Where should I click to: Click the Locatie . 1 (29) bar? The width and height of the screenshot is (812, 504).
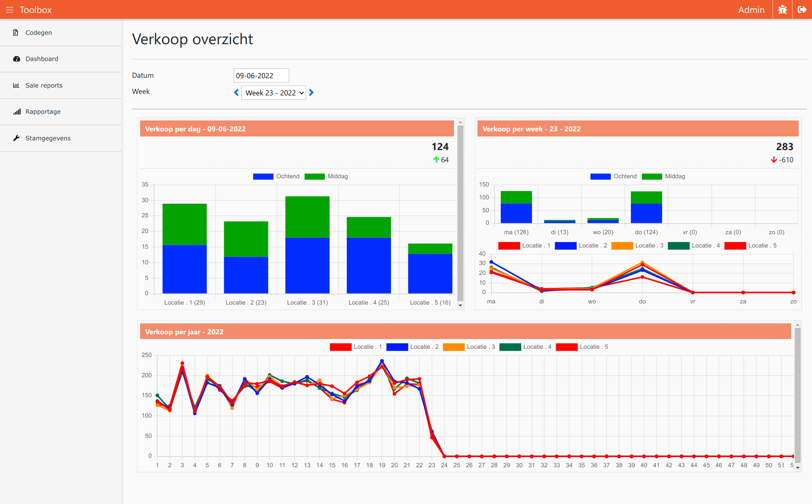185,248
